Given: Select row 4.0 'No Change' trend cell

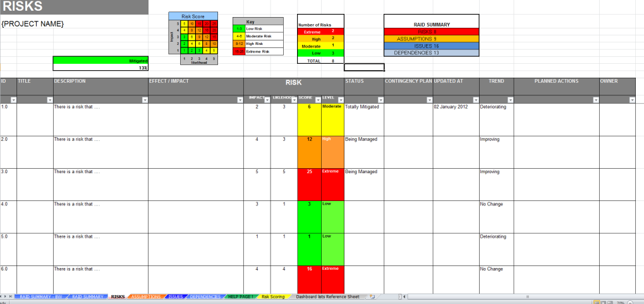Looking at the screenshot, I should [496, 217].
